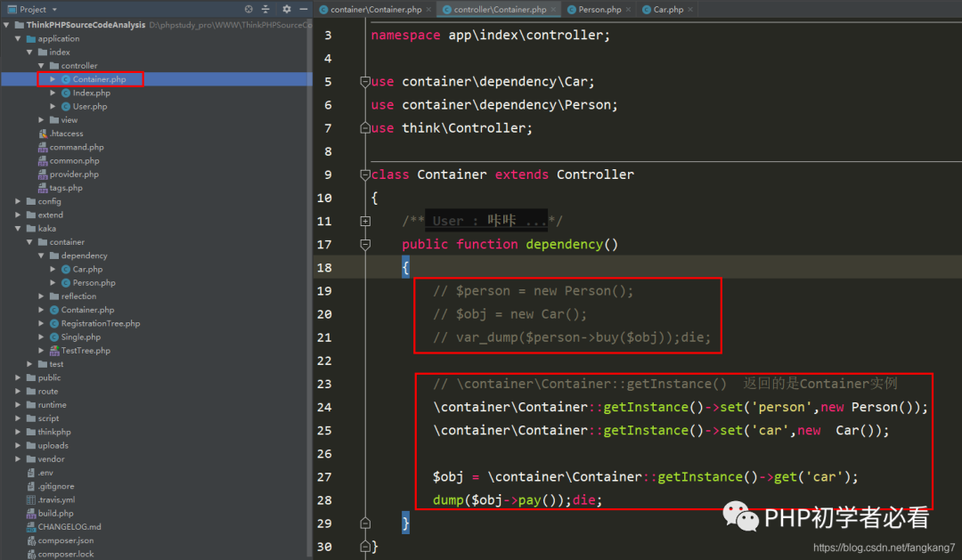962x560 pixels.
Task: Hide the Project tool window
Action: (302, 9)
